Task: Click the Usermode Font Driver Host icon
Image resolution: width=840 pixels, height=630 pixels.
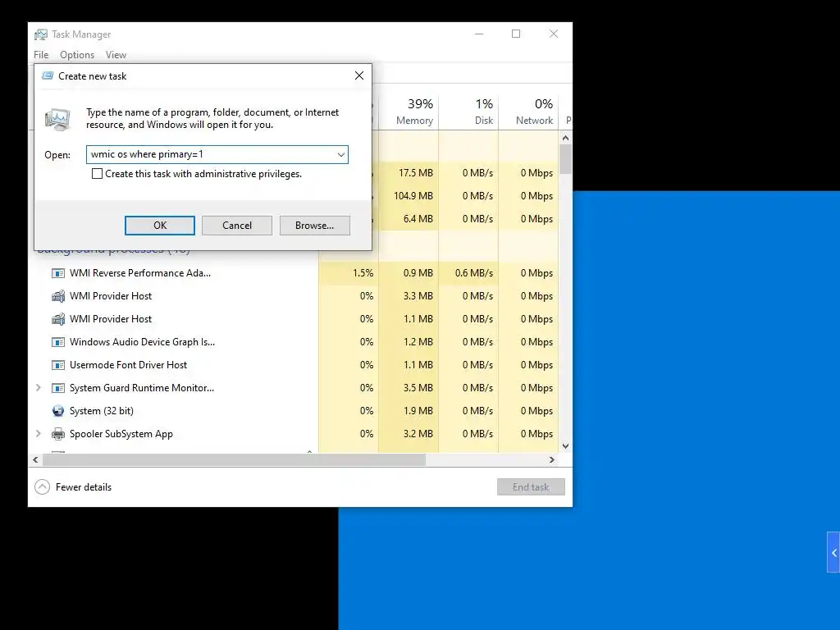Action: pyautogui.click(x=58, y=365)
